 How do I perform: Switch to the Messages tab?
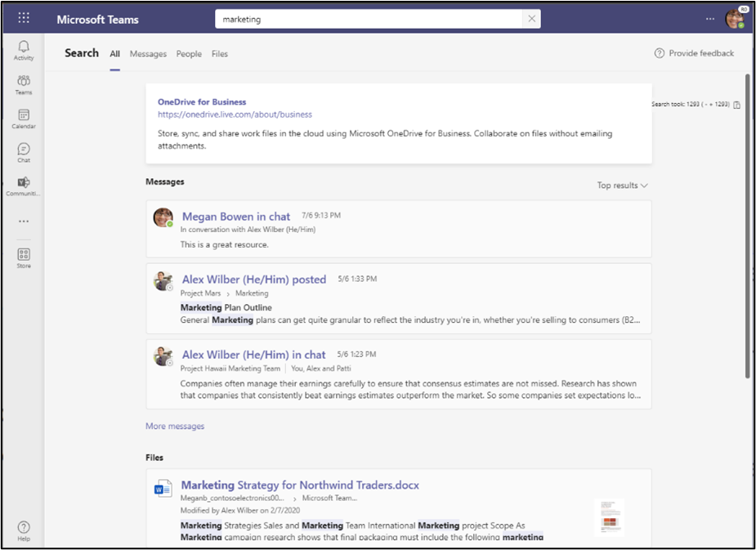click(148, 54)
